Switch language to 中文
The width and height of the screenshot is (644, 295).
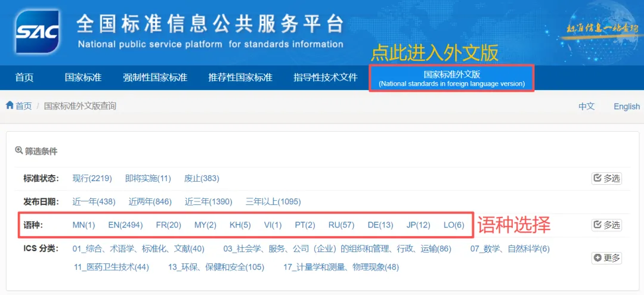tap(587, 106)
